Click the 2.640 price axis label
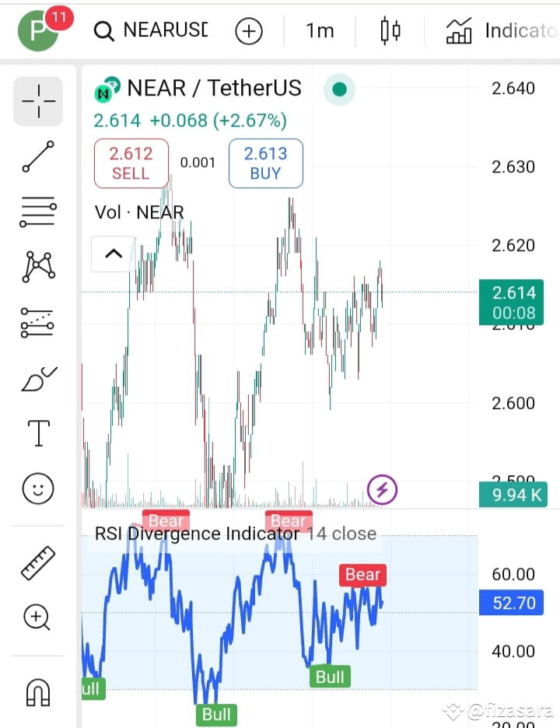The height and width of the screenshot is (728, 560). tap(513, 88)
